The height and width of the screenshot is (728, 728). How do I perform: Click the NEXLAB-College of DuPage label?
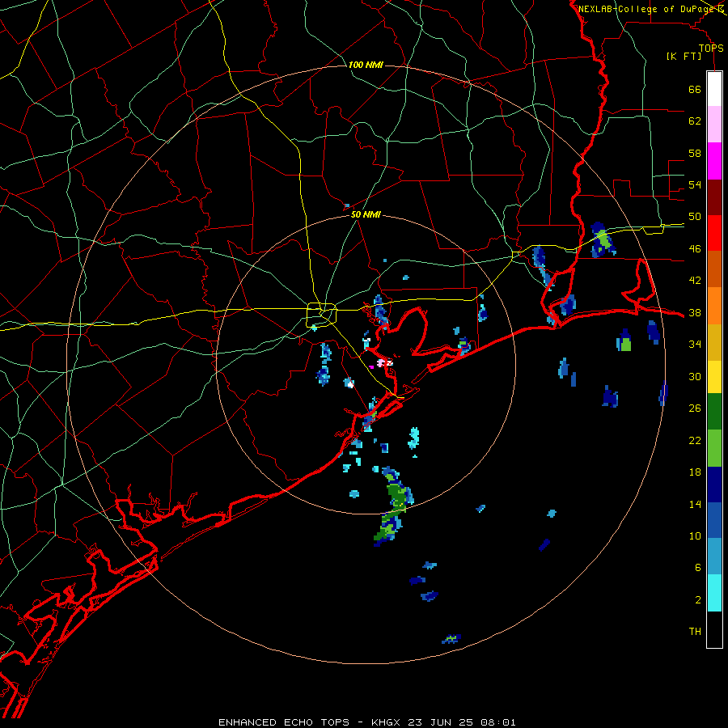coord(647,9)
